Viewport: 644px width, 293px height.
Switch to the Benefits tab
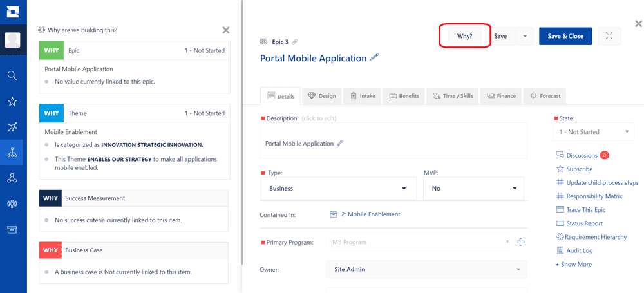point(404,96)
